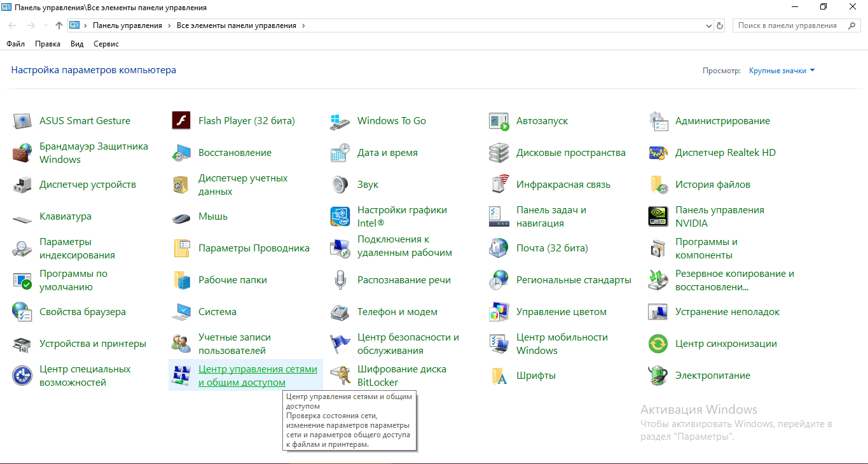Open the Панель задач и навигация link

point(551,216)
